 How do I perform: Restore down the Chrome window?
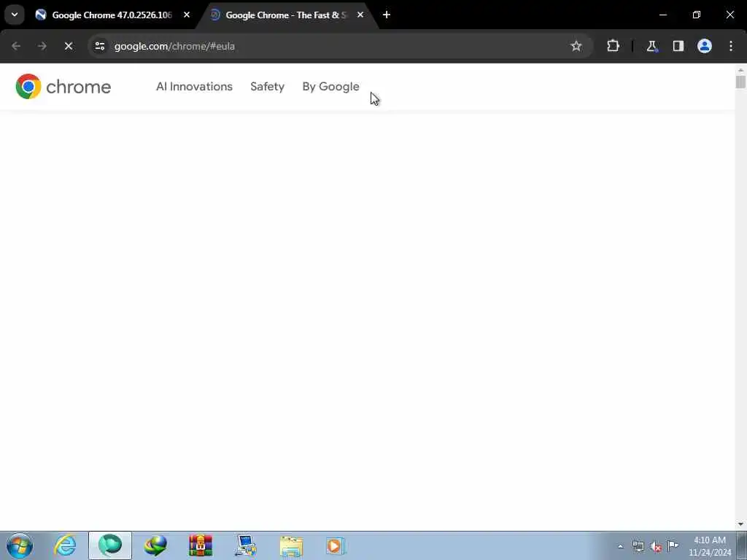pyautogui.click(x=697, y=15)
